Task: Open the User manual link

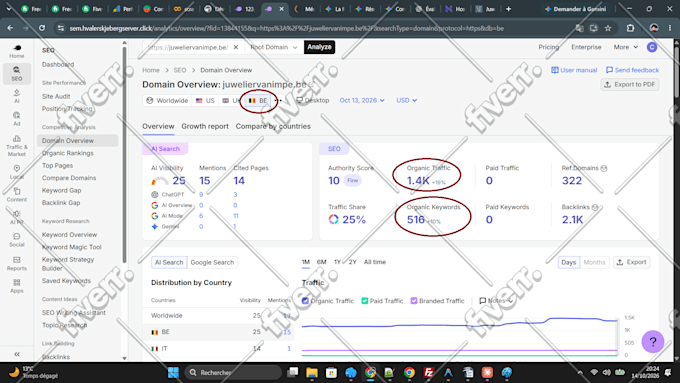Action: pos(574,70)
